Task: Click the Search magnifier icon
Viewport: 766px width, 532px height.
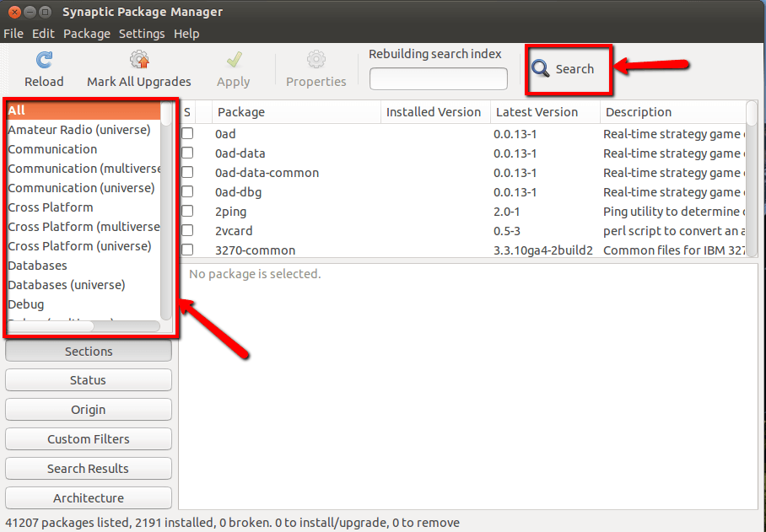Action: click(x=541, y=69)
